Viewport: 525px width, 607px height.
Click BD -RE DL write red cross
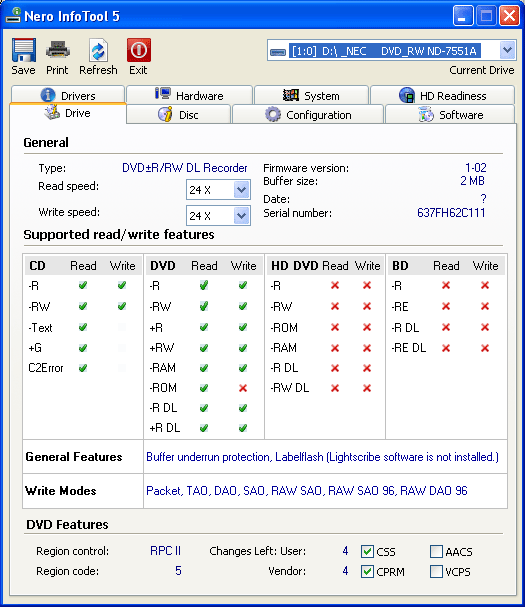coord(485,348)
